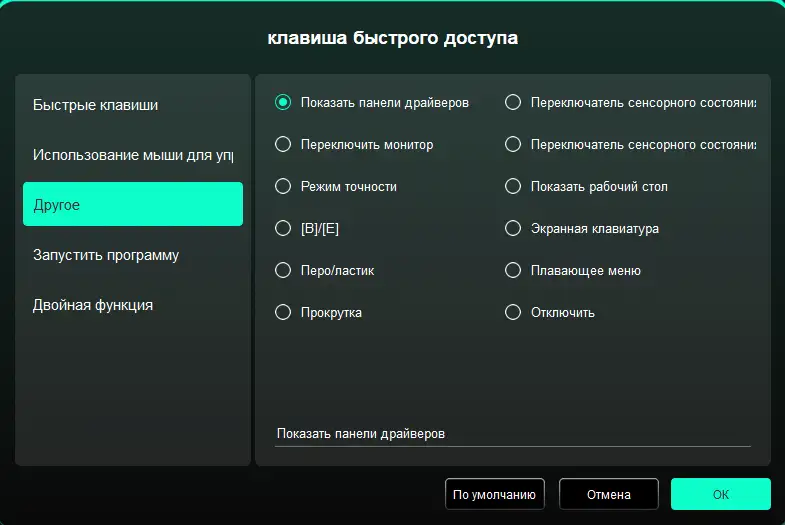Pick the Отключить radio option
Image resolution: width=785 pixels, height=525 pixels.
pos(513,312)
